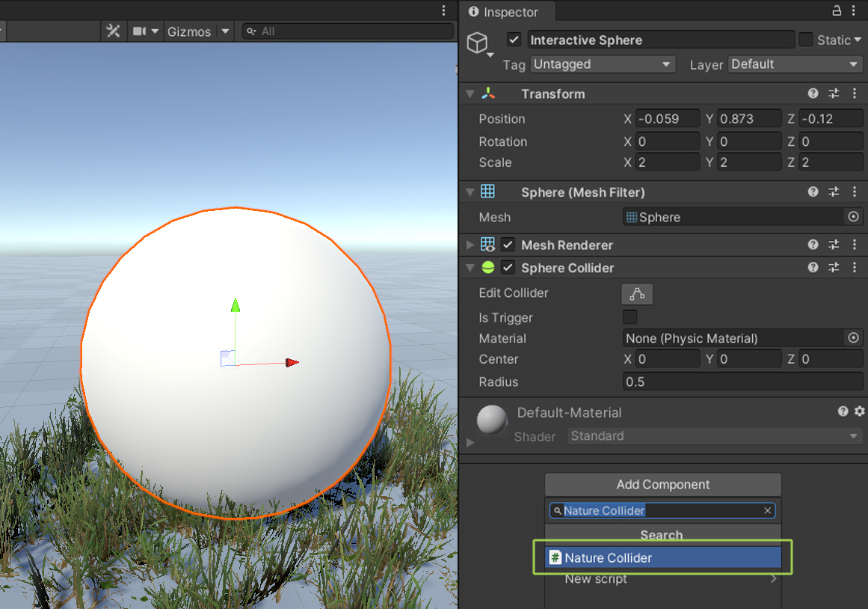Open the Layer dropdown showing Default
868x609 pixels.
(x=795, y=64)
